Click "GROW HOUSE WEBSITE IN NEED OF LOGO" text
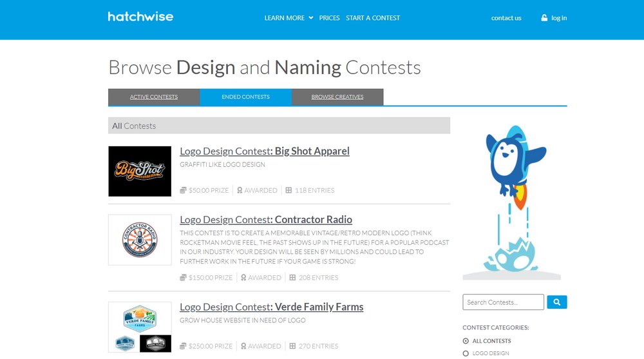This screenshot has height=359, width=644. (243, 320)
